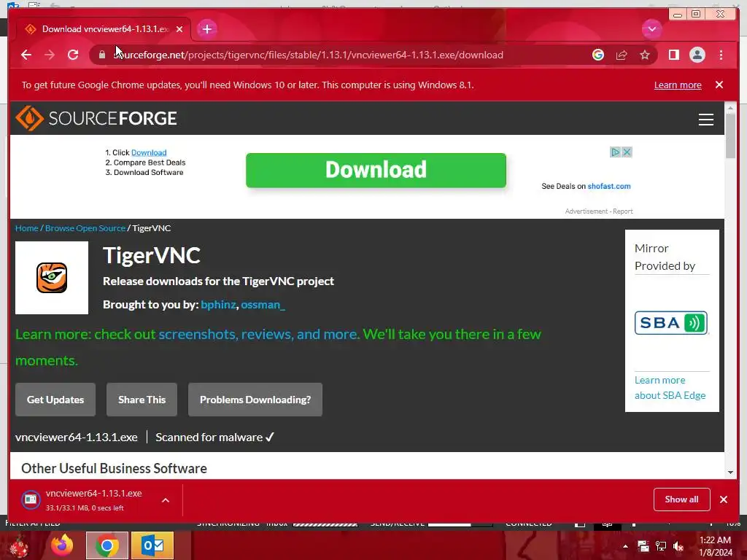Screen dimensions: 747x560
Task: Click the TigerVNC project logo
Action: point(52,278)
